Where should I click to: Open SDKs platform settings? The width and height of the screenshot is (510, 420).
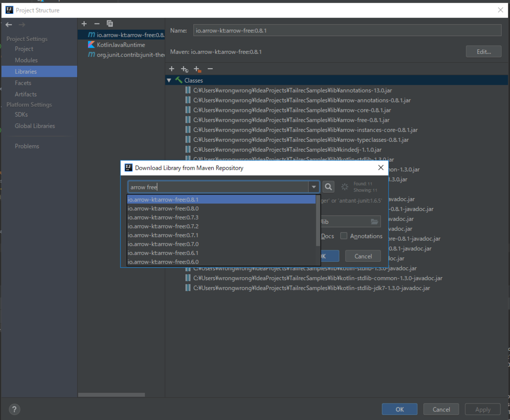point(21,114)
